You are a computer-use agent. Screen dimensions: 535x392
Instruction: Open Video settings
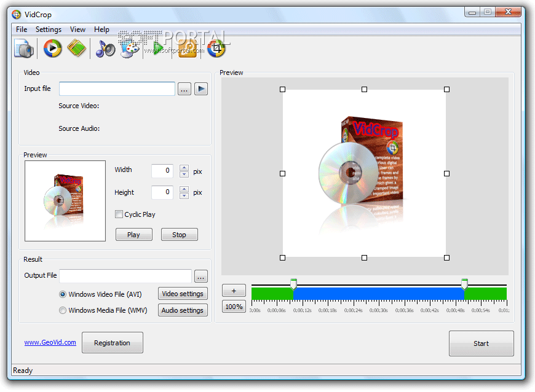(183, 294)
